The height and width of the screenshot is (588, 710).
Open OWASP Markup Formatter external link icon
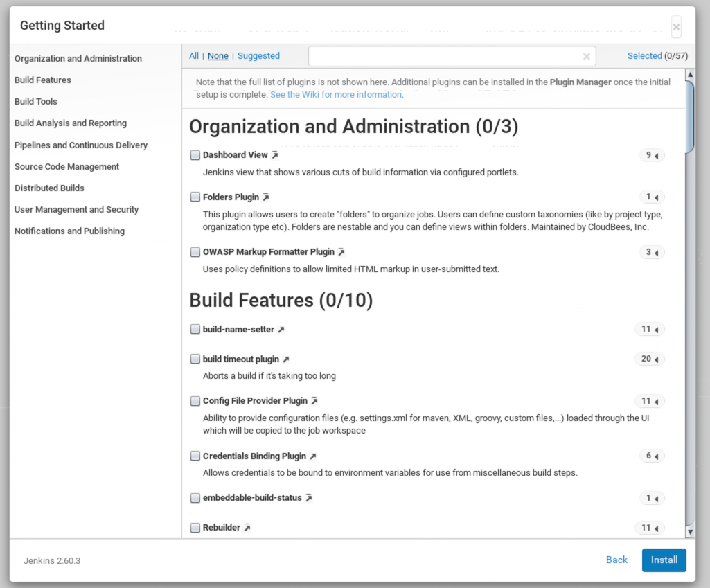[341, 252]
